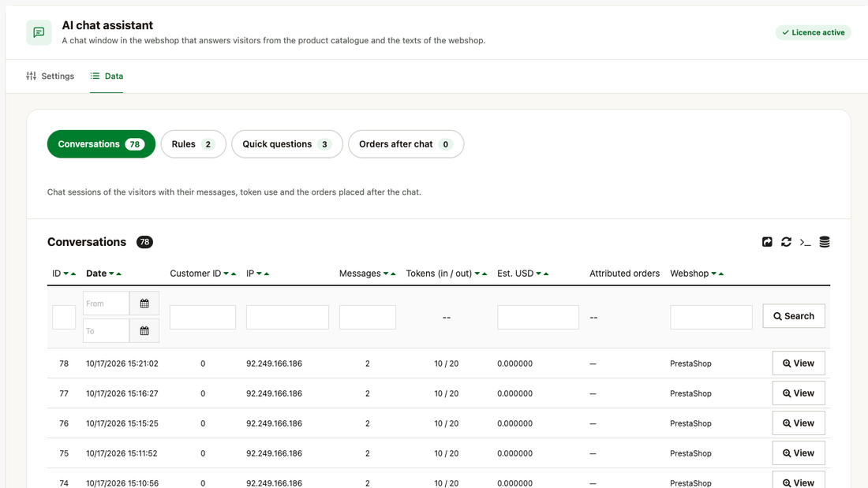Focus the ID filter field
The width and height of the screenshot is (868, 488).
click(x=64, y=317)
